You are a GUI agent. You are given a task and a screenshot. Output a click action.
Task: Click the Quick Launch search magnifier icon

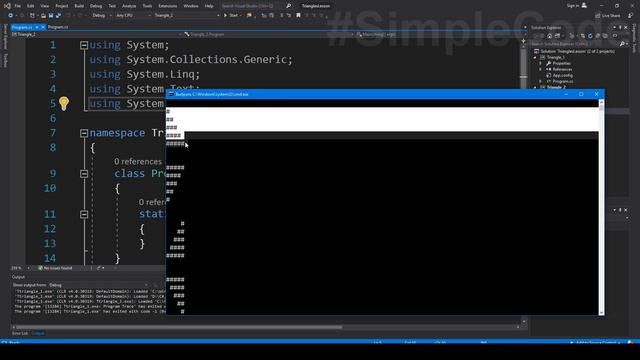click(289, 6)
